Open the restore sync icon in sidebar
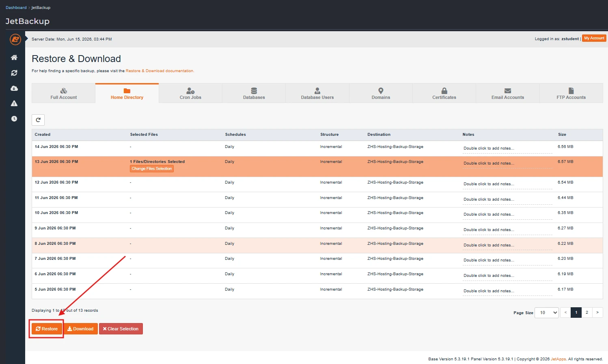The height and width of the screenshot is (364, 608). [14, 73]
